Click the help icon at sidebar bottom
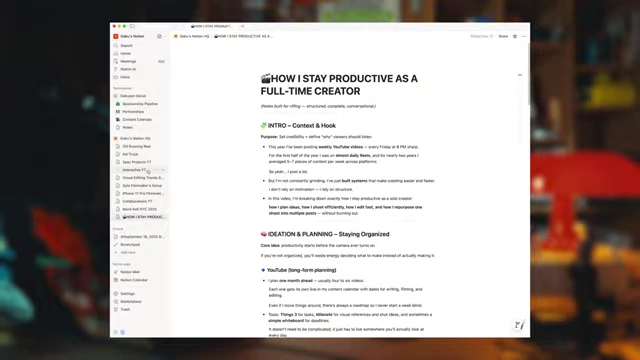The image size is (640, 360). click(x=115, y=332)
